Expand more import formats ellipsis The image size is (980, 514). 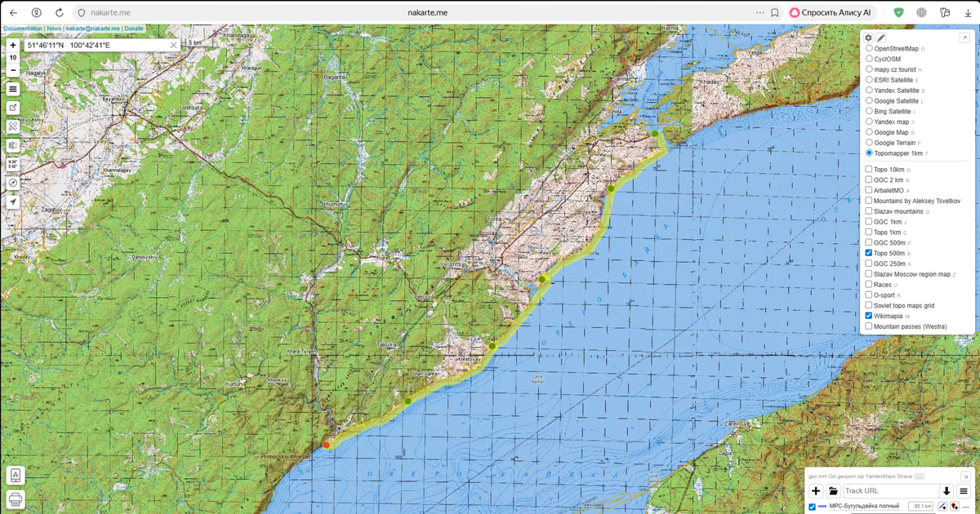[x=919, y=476]
